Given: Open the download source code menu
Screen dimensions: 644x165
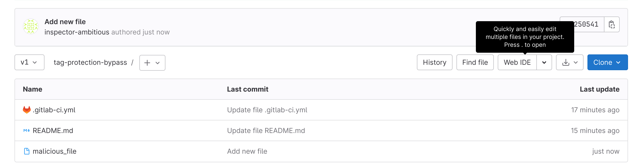Looking at the screenshot, I should (569, 62).
